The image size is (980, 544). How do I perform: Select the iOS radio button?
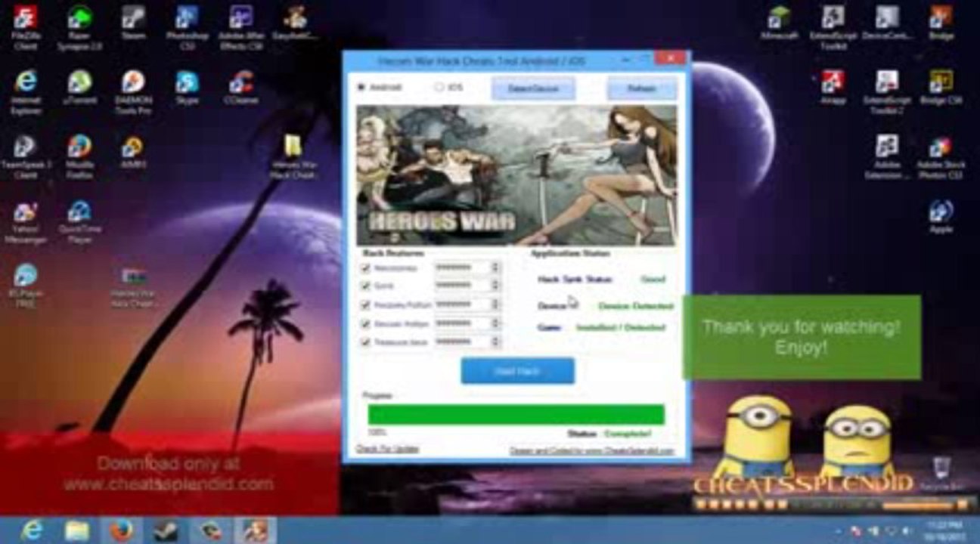coord(439,88)
